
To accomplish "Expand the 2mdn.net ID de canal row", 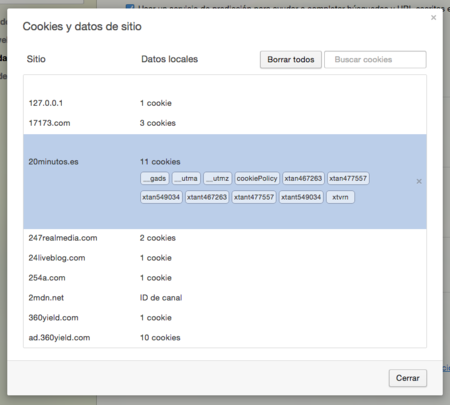I will pos(225,298).
